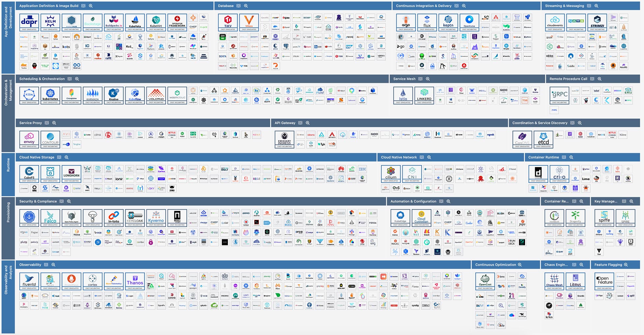Open the dapr project card
Screen dimensions: 644x335
29,22
